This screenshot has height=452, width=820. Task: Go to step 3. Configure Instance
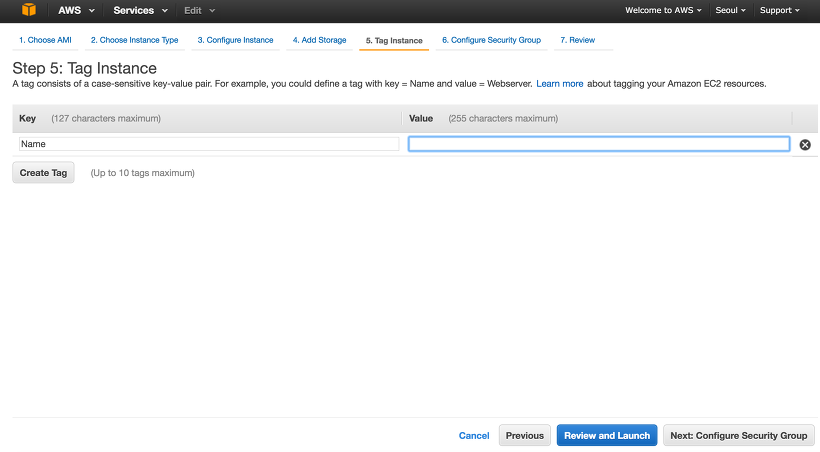235,40
